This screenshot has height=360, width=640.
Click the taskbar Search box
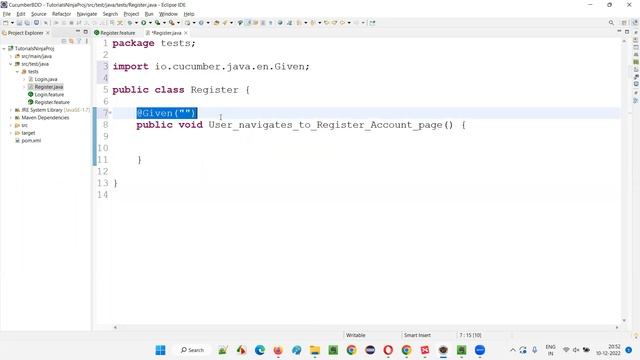pyautogui.click(x=192, y=350)
